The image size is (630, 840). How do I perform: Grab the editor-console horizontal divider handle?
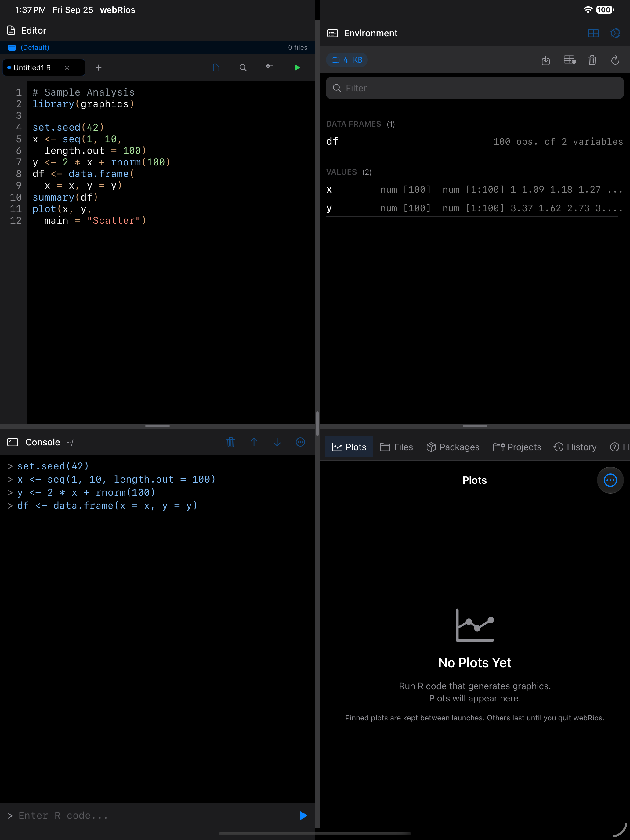coord(157,426)
